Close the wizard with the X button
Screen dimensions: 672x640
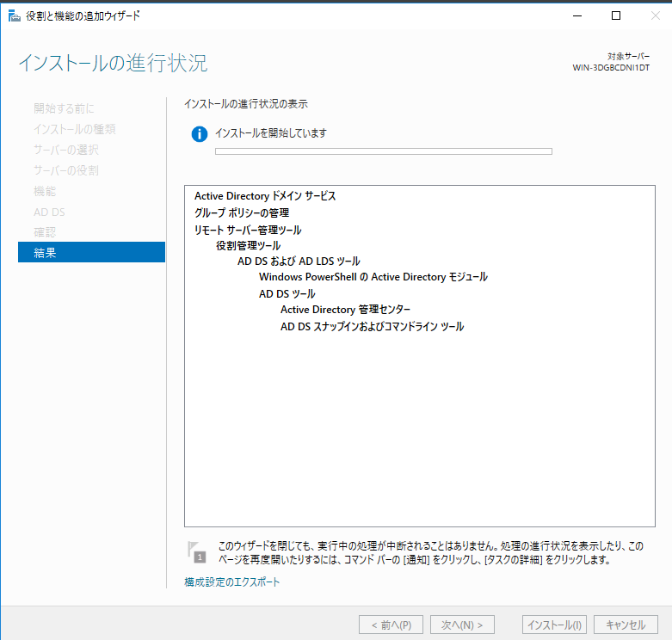[x=656, y=15]
